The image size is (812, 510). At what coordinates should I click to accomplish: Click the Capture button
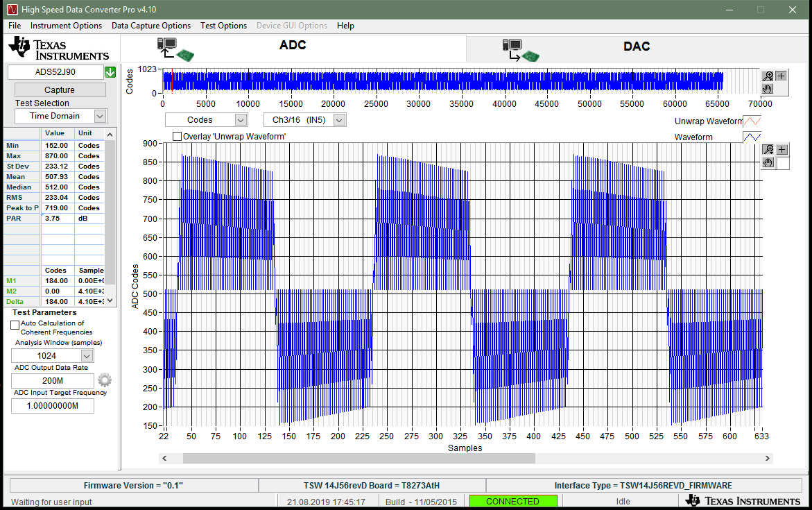(x=60, y=90)
